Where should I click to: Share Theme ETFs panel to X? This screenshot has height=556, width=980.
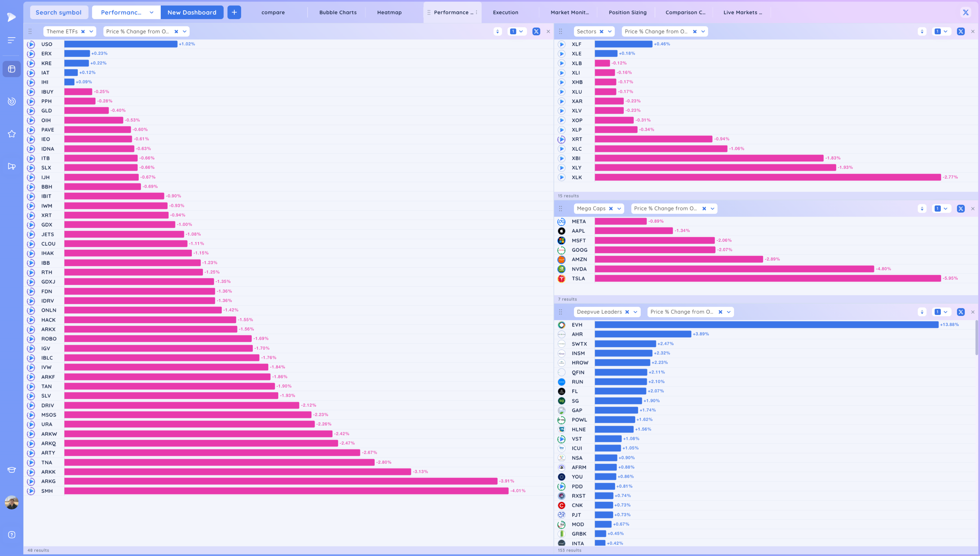pos(536,31)
